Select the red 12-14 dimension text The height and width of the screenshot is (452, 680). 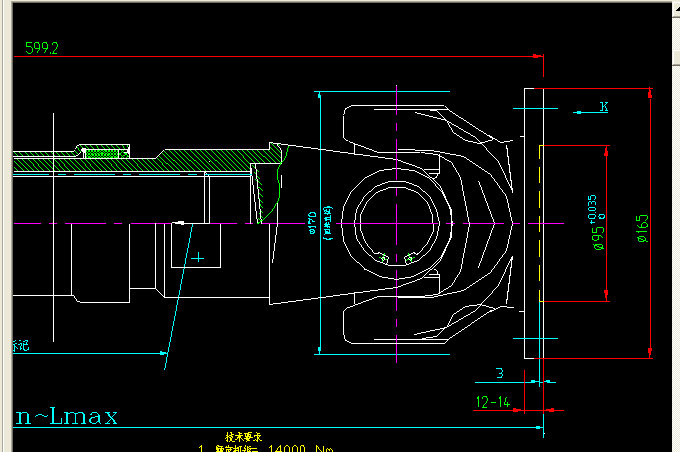493,402
